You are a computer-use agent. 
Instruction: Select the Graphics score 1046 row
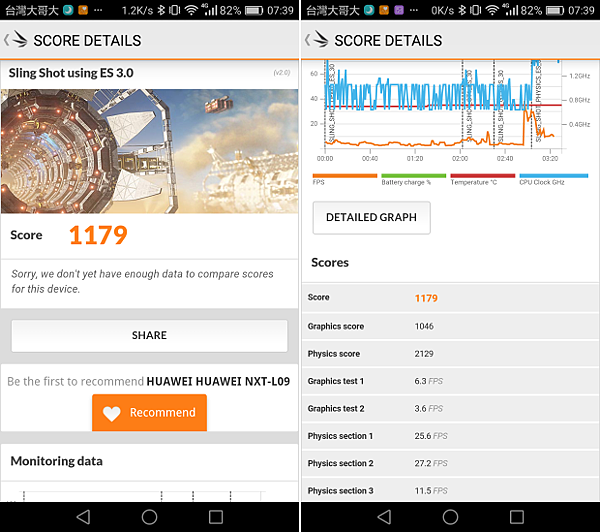pos(450,326)
